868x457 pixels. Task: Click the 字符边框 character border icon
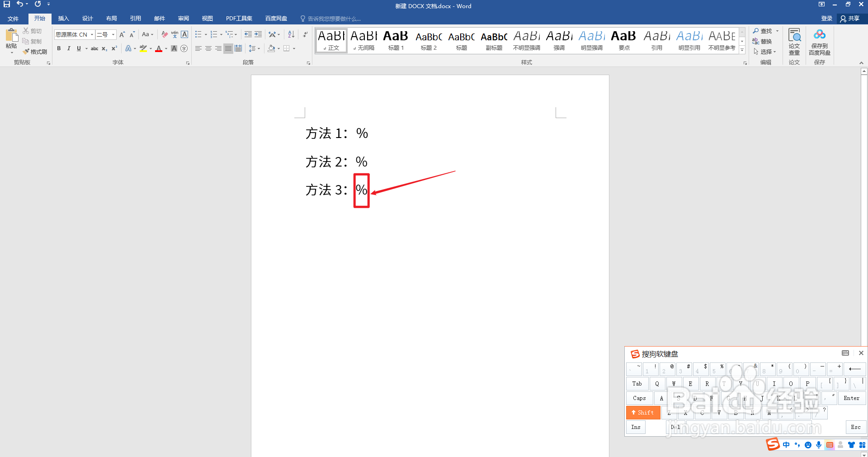pyautogui.click(x=184, y=34)
